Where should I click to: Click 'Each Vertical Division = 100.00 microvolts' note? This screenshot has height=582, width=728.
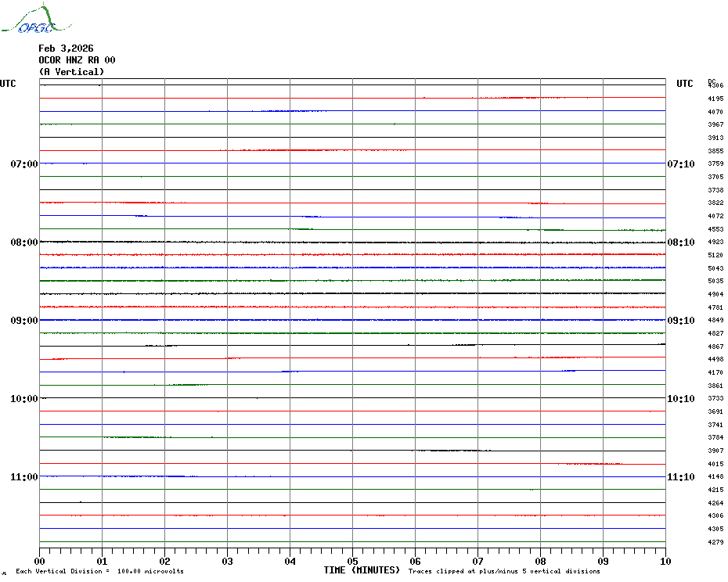[100, 571]
